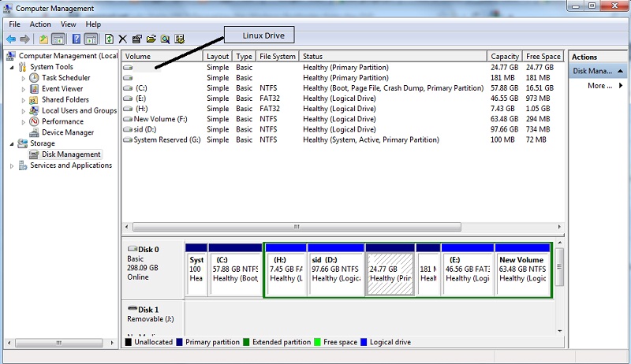Click the System Tools wrench icon
631x364 pixels.
[x=23, y=67]
